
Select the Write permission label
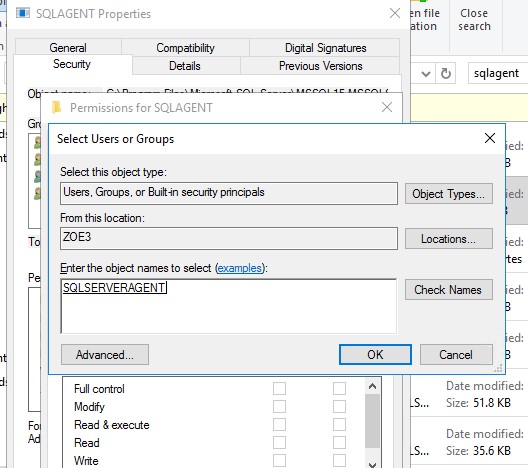tap(86, 461)
